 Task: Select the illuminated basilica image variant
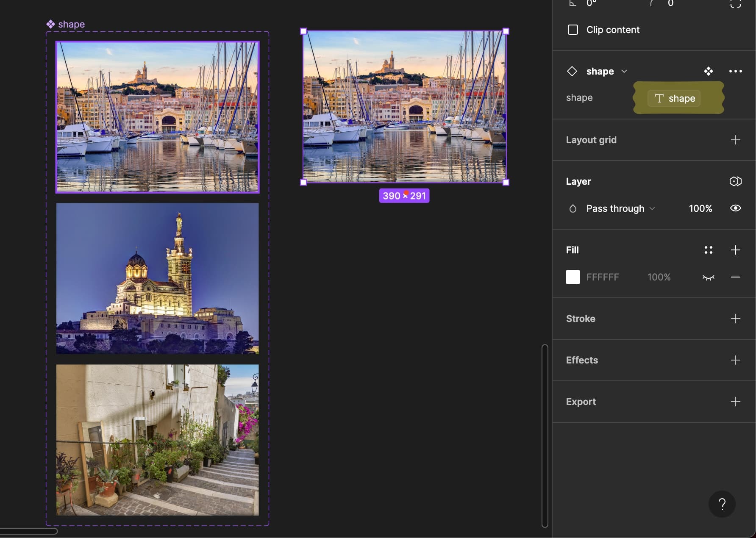pyautogui.click(x=158, y=278)
